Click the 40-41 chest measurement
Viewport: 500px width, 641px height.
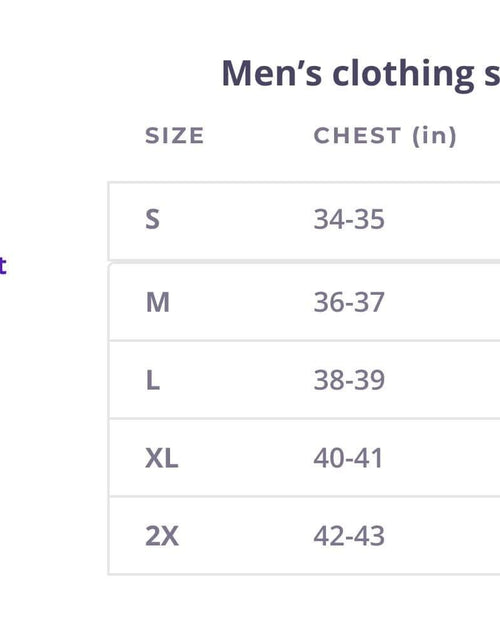tap(348, 458)
